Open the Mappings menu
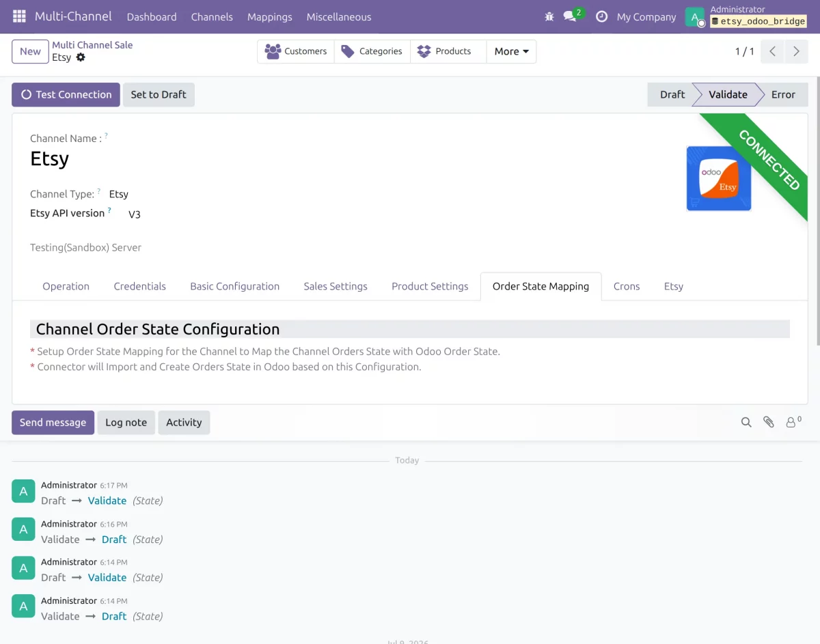Image resolution: width=820 pixels, height=644 pixels. [270, 16]
